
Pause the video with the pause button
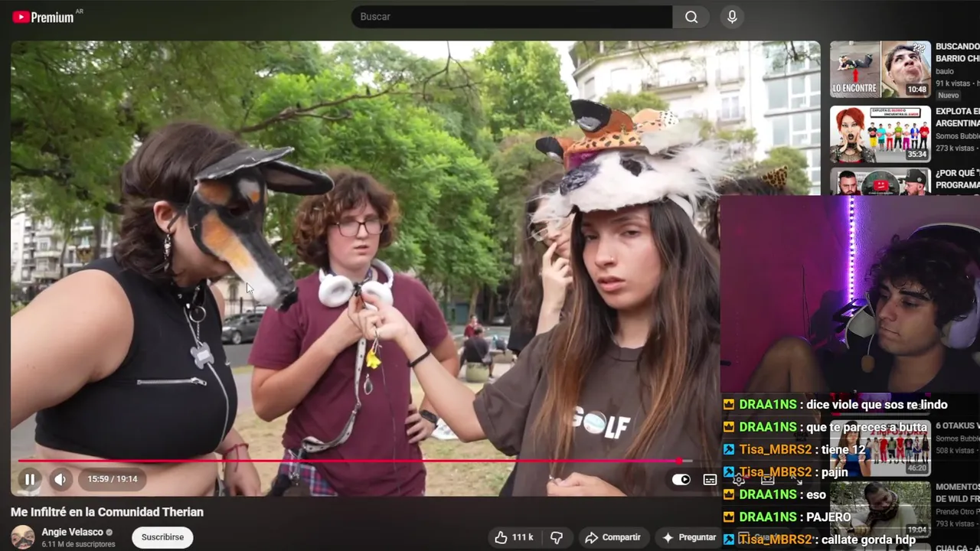(x=30, y=479)
